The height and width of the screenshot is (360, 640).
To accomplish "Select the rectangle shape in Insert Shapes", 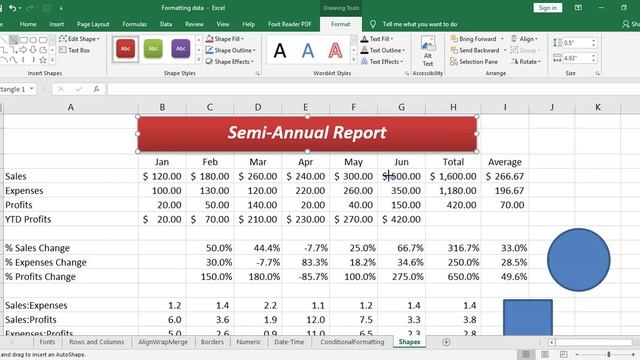I will tap(24, 40).
